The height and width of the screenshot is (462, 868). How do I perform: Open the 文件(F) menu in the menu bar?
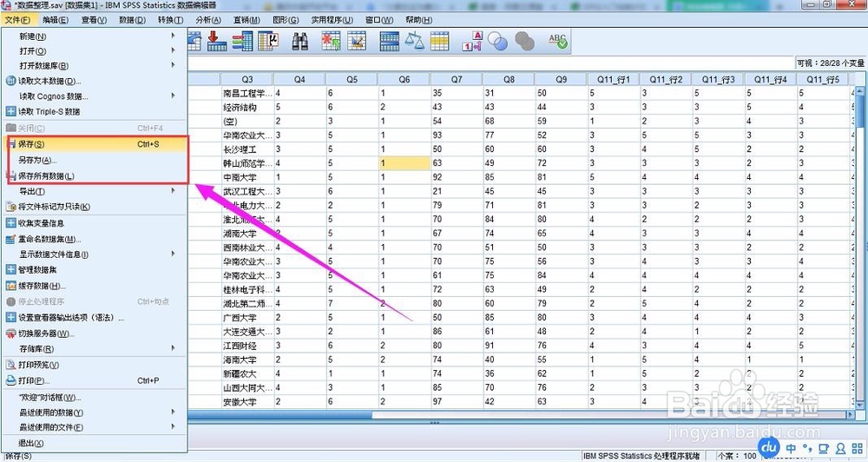(17, 20)
